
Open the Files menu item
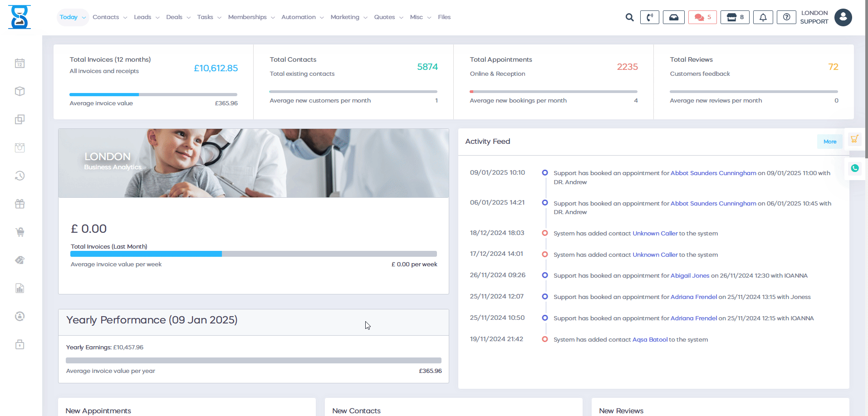tap(444, 17)
